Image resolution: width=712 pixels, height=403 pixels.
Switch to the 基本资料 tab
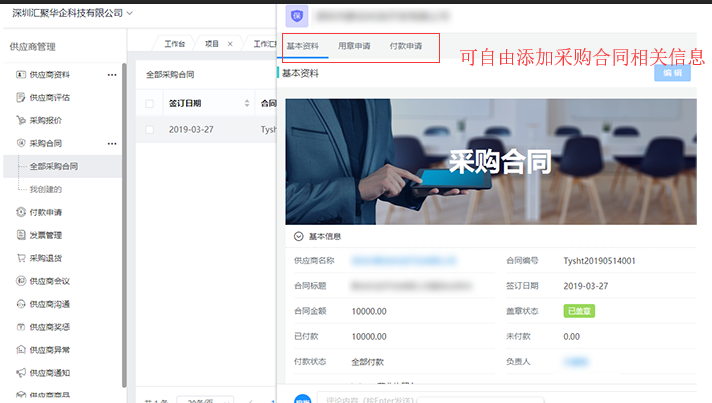coord(302,46)
